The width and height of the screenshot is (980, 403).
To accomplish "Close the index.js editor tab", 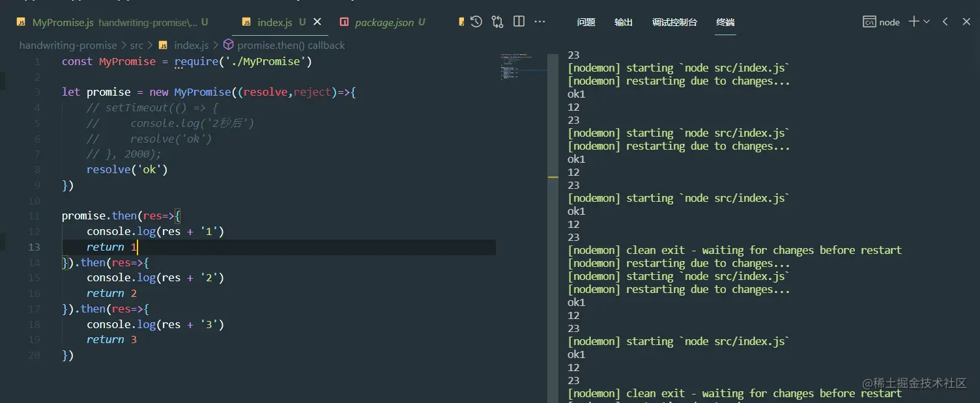I will point(317,21).
